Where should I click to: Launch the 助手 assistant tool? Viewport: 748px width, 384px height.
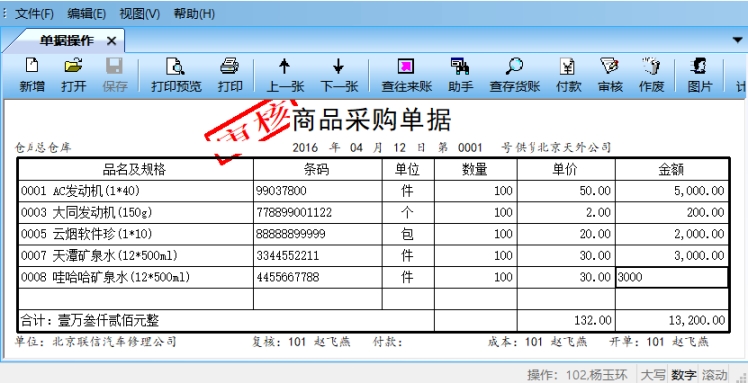tap(460, 75)
